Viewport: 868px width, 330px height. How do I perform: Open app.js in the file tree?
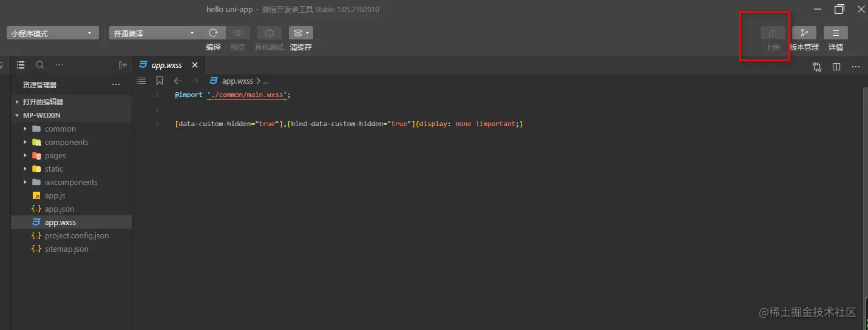pos(71,195)
